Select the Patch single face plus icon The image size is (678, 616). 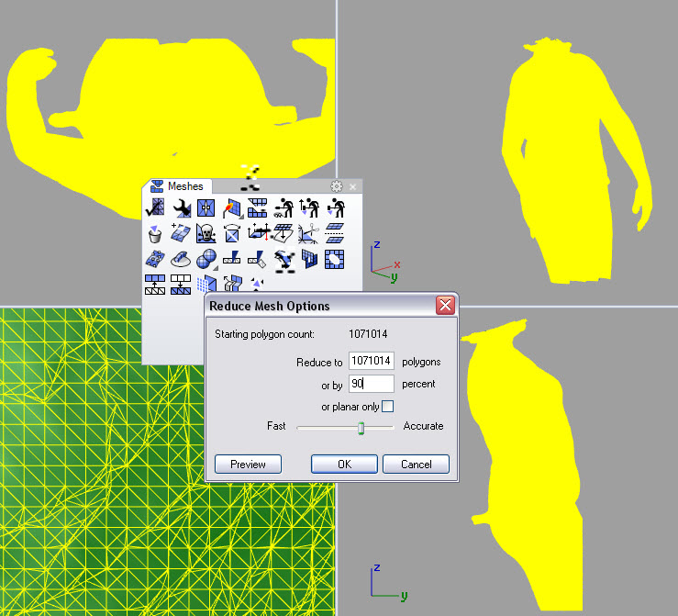pyautogui.click(x=181, y=233)
